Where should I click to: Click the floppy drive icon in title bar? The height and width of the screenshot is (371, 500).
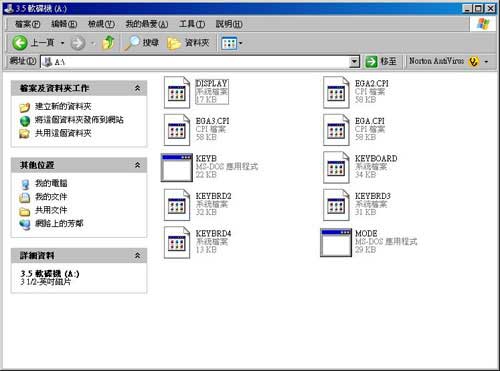click(x=9, y=8)
